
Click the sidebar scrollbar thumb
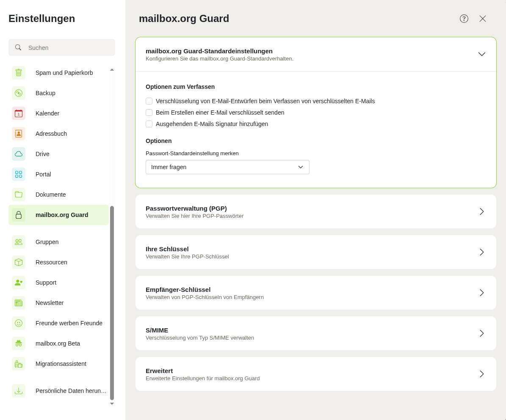coord(112,303)
